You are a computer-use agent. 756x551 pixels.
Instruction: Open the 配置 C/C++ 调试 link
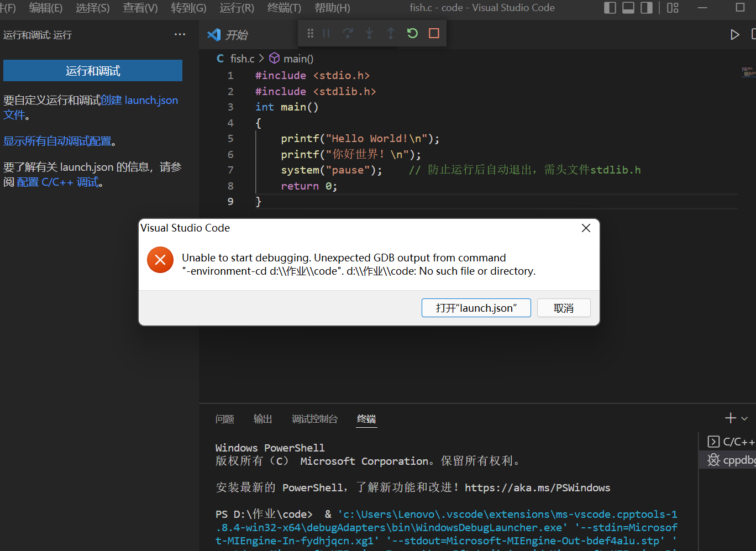57,182
